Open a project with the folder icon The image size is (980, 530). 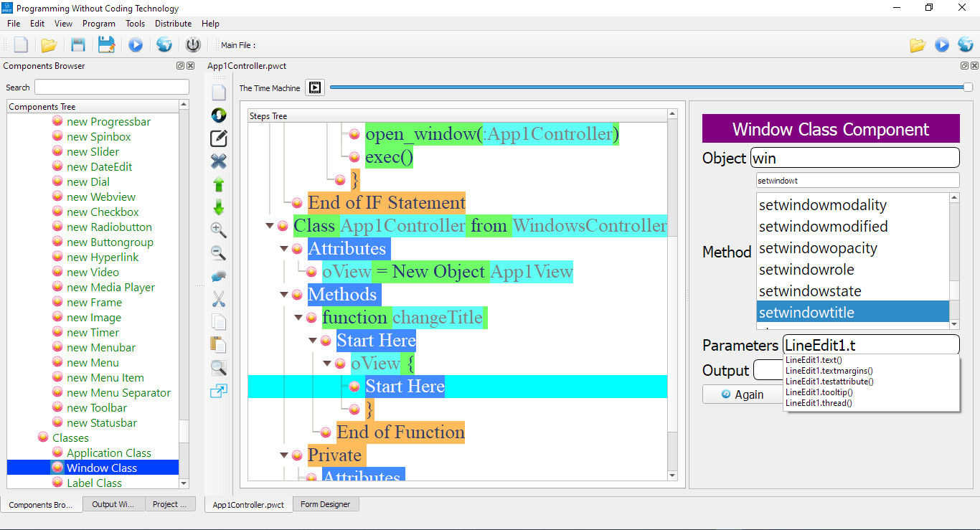point(49,44)
